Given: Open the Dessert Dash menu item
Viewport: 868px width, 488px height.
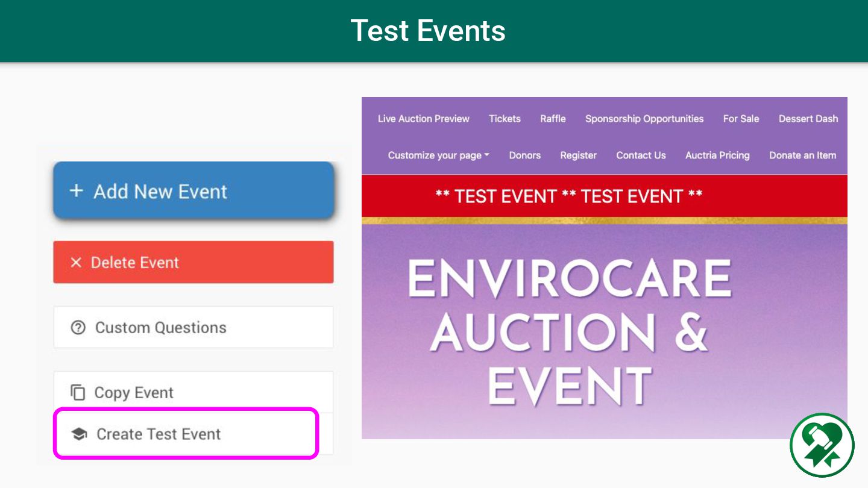Looking at the screenshot, I should (808, 119).
